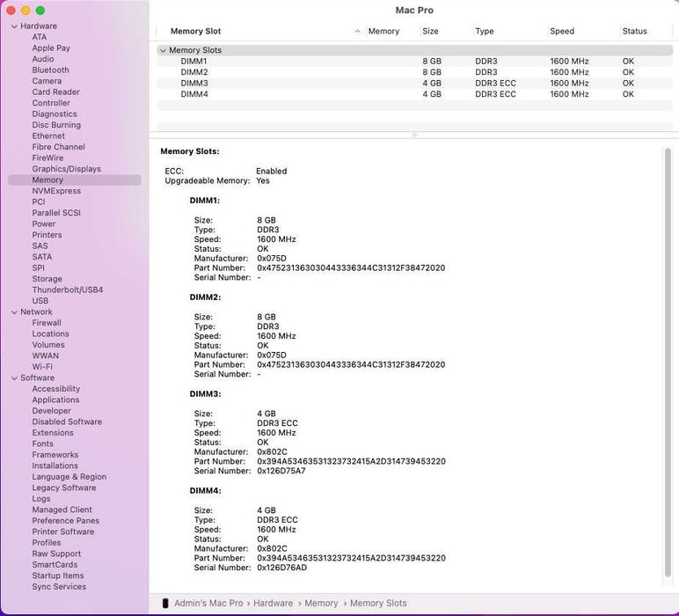Select Fonts under Software
Viewport: 679px width, 616px height.
(42, 444)
